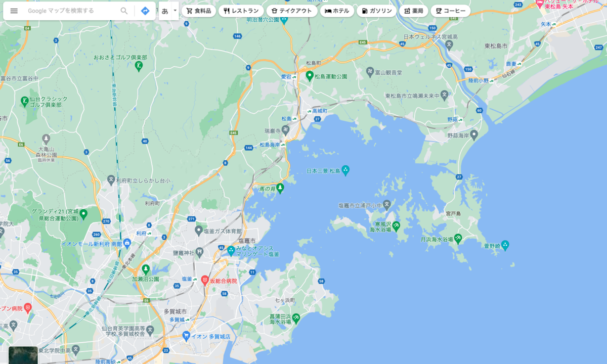Click the search magnifier icon
607x364 pixels.
click(x=124, y=11)
